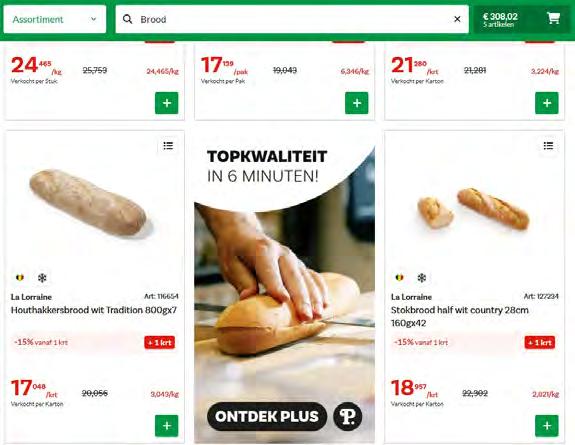Click the ONTDEK PLUS button

[x=267, y=416]
